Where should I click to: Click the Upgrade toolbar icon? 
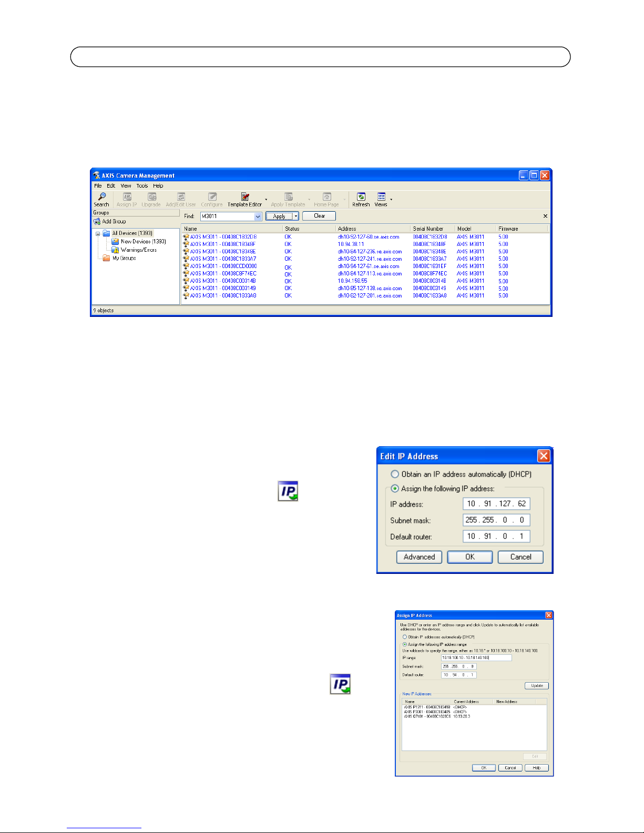[x=151, y=197]
